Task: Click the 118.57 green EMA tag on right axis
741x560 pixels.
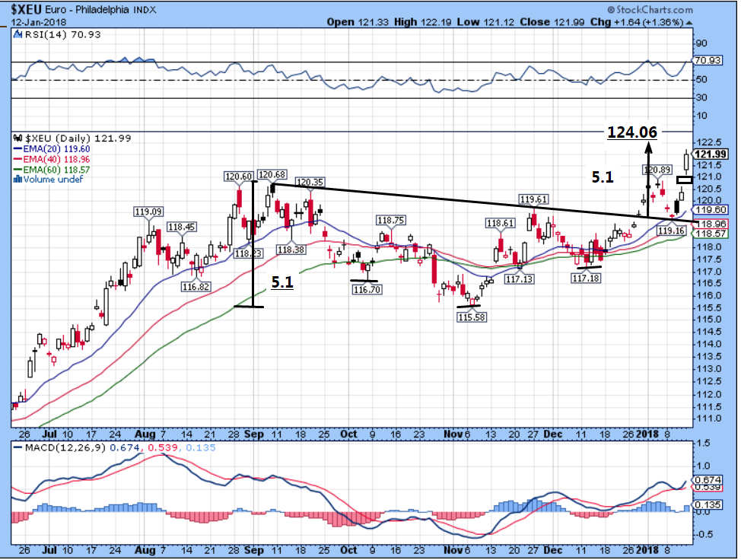Action: pyautogui.click(x=711, y=234)
